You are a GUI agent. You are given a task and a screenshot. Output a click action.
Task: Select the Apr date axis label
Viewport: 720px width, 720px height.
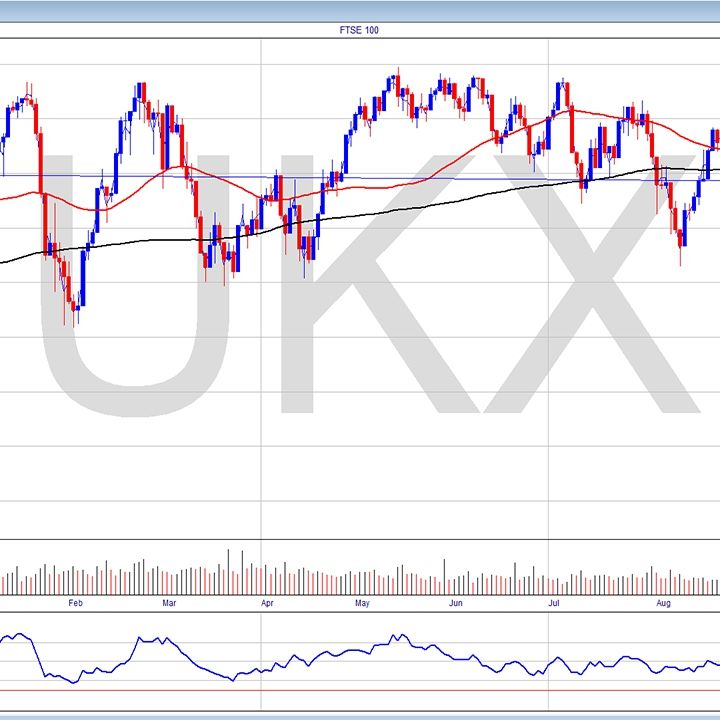click(266, 604)
